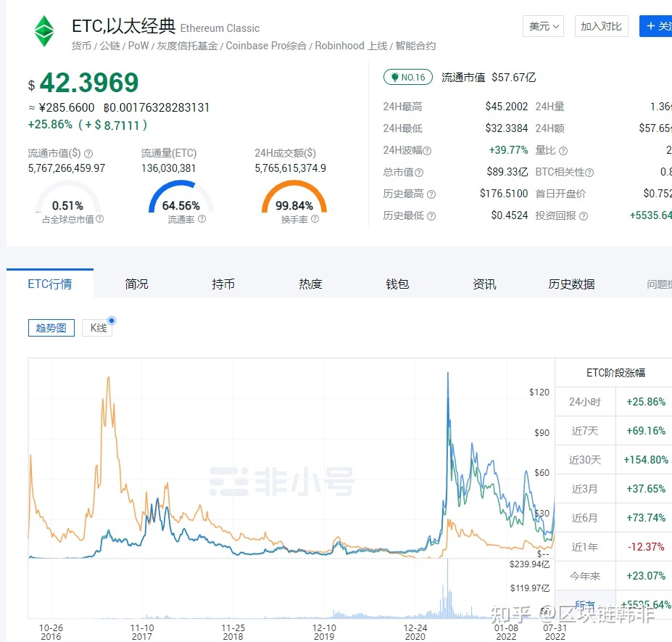Select the 今年来 gain row
672x642 pixels.
click(614, 576)
